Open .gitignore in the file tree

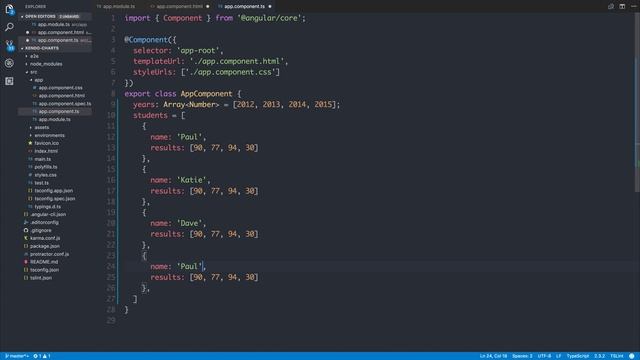pyautogui.click(x=40, y=230)
